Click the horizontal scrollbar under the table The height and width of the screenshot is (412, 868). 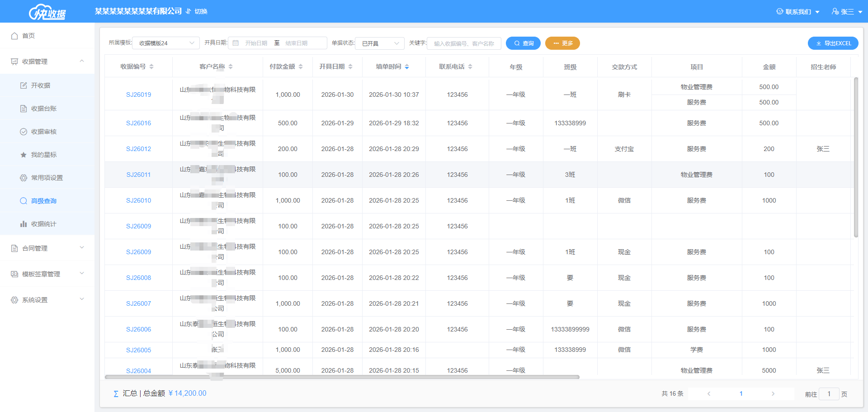(x=342, y=377)
